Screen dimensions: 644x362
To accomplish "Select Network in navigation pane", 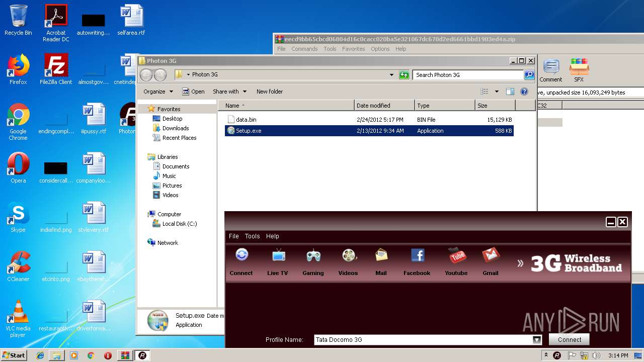I will 163,243.
